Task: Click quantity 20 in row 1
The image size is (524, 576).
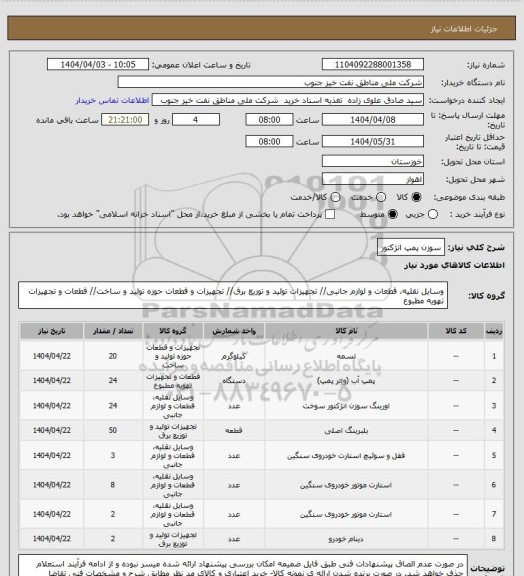Action: pyautogui.click(x=113, y=356)
